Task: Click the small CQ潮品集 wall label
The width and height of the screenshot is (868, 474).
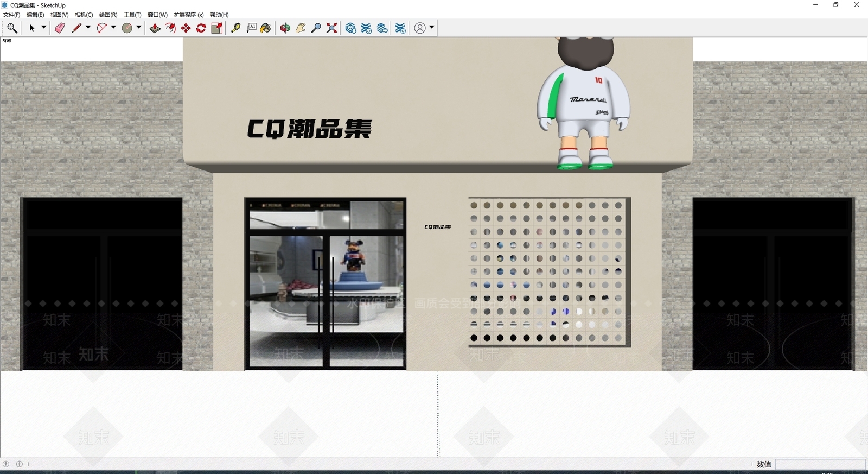Action: [x=438, y=227]
